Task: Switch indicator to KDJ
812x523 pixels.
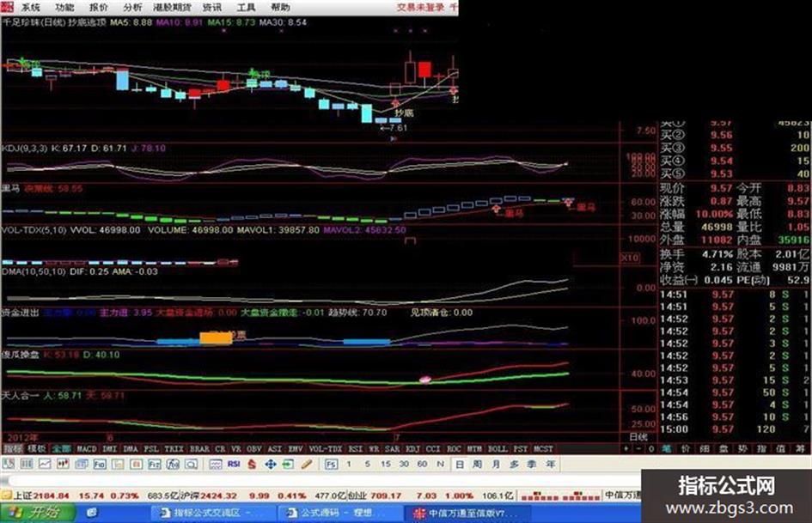Action: pos(412,448)
